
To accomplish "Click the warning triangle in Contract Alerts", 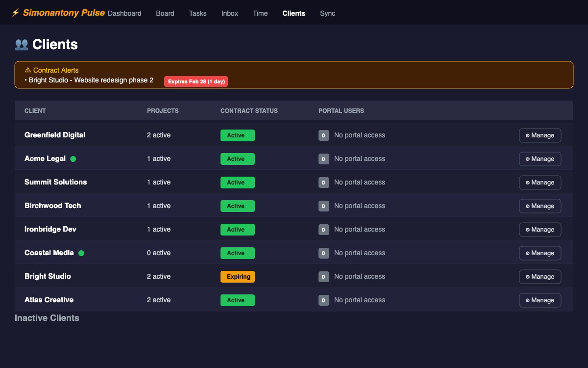I will point(26,70).
